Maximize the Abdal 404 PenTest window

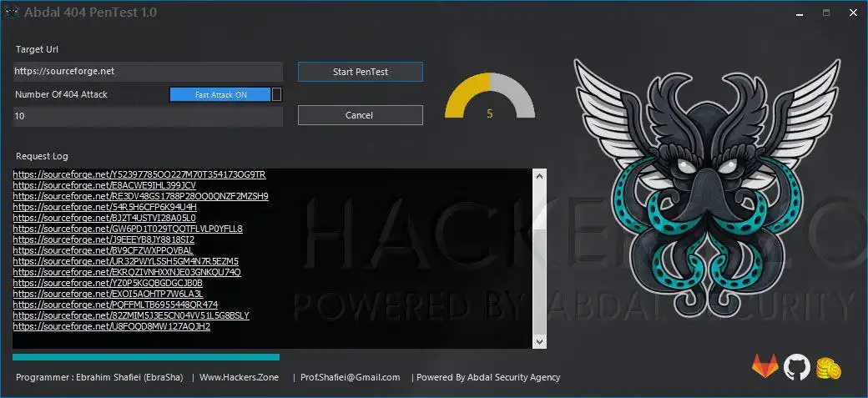coord(826,13)
